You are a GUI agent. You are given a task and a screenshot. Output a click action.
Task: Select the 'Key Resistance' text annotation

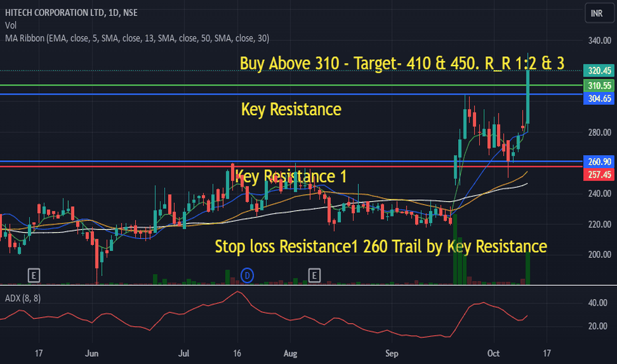(291, 109)
